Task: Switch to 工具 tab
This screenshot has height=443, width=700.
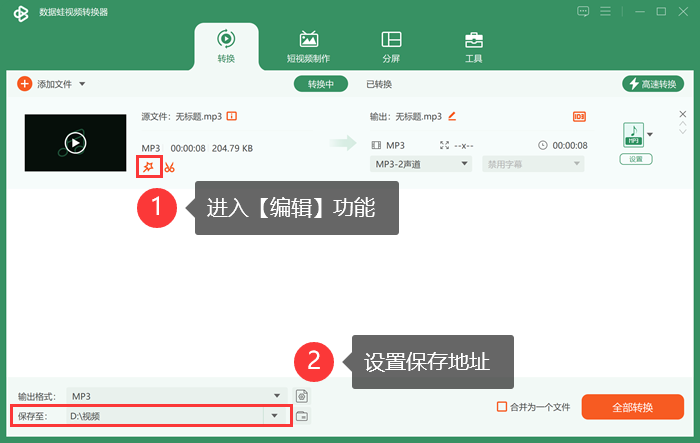Action: [474, 46]
